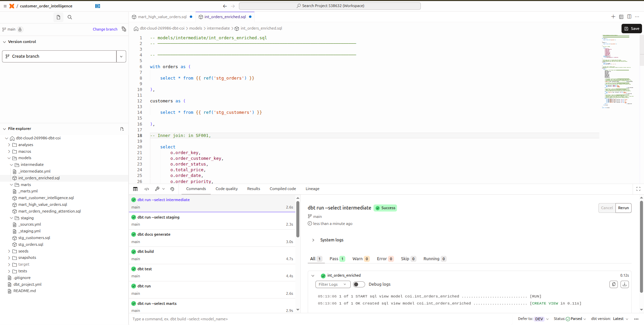Go back with the left arrow
This screenshot has height=325, width=644.
225,6
